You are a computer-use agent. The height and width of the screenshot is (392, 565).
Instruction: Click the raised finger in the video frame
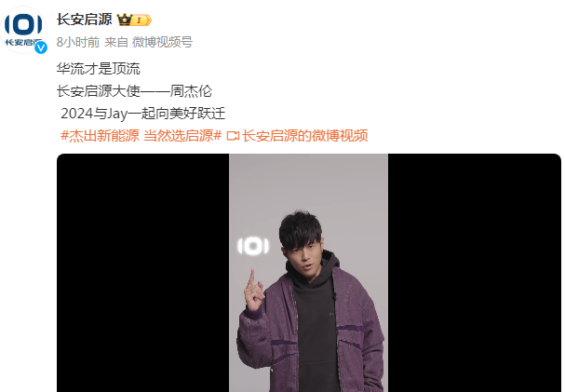tap(251, 280)
